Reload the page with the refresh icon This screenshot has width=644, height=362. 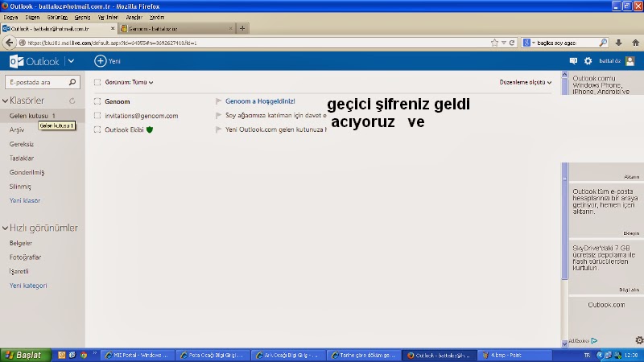tap(512, 43)
